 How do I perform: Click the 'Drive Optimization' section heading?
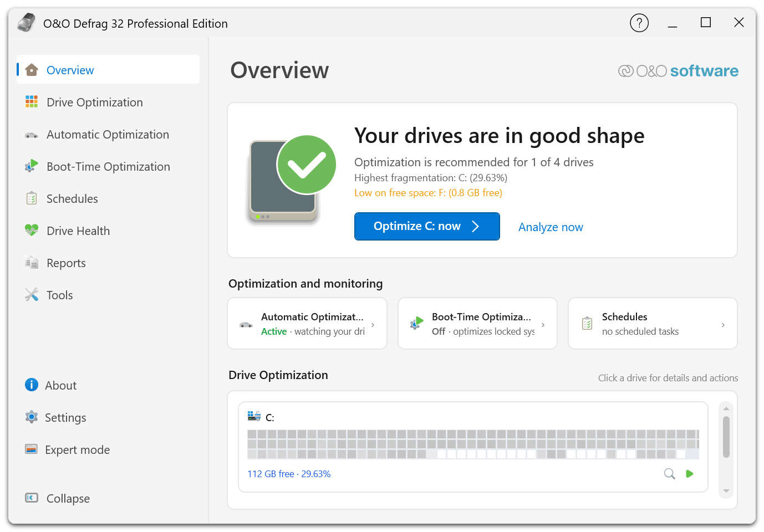(x=278, y=375)
